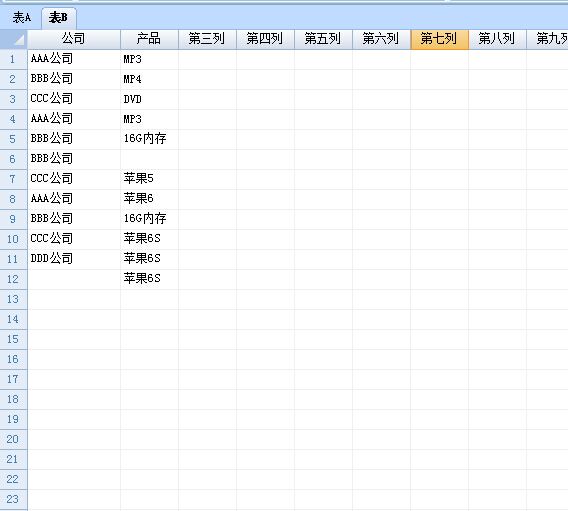The width and height of the screenshot is (568, 511).
Task: Select the 表B sheet tab
Action: tap(58, 18)
